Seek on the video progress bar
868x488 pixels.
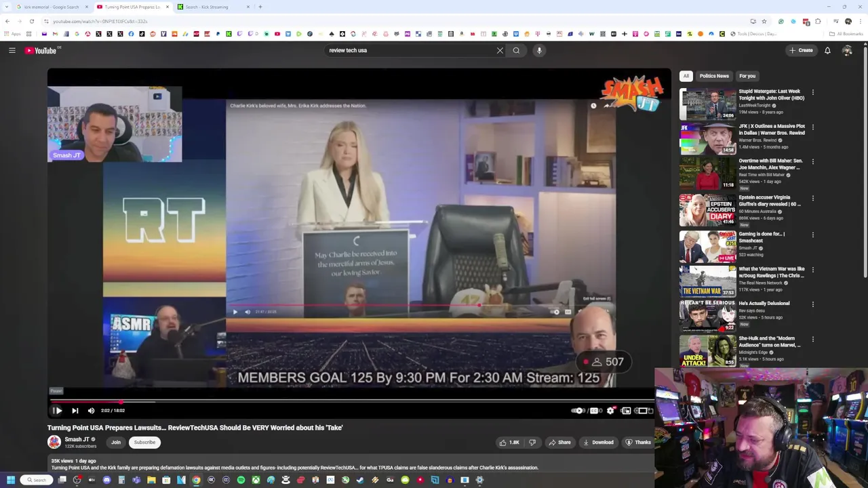tap(351, 401)
